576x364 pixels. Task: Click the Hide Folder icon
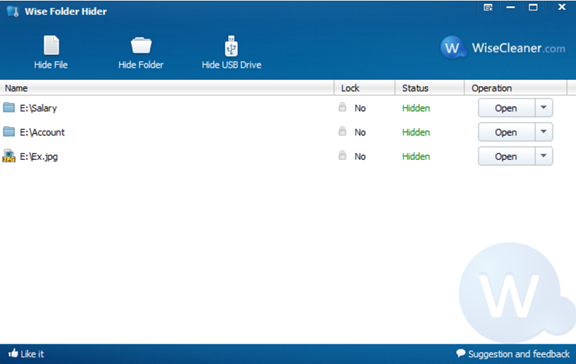click(x=141, y=46)
